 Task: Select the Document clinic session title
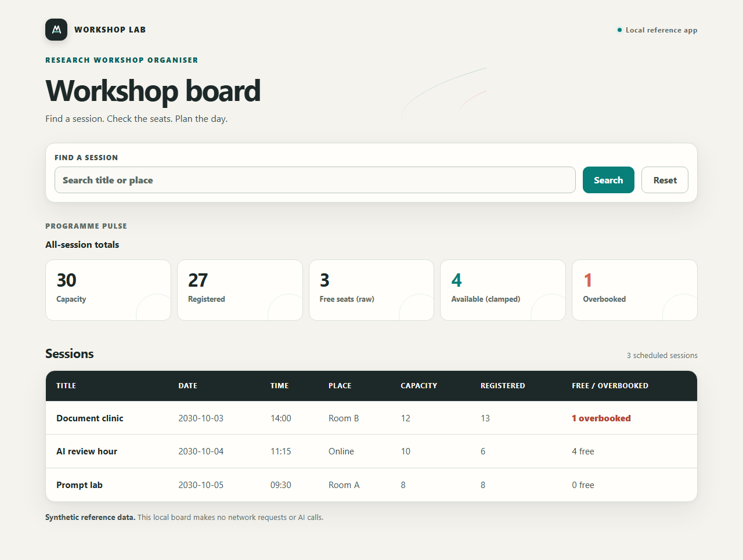[x=90, y=418]
